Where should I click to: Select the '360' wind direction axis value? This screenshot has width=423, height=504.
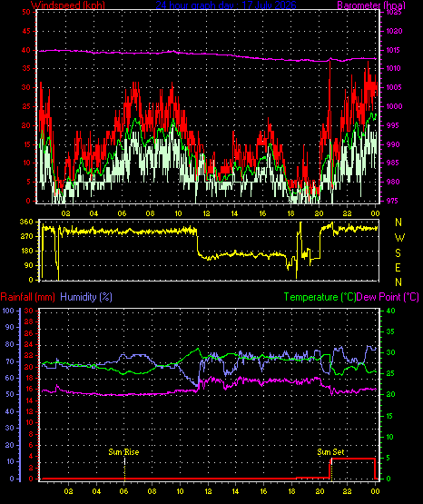pos(26,222)
